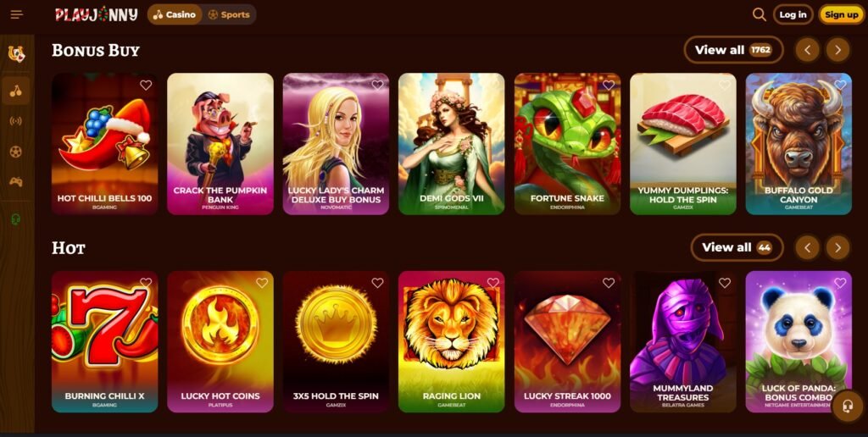Advance the Hot row with right chevron

837,247
